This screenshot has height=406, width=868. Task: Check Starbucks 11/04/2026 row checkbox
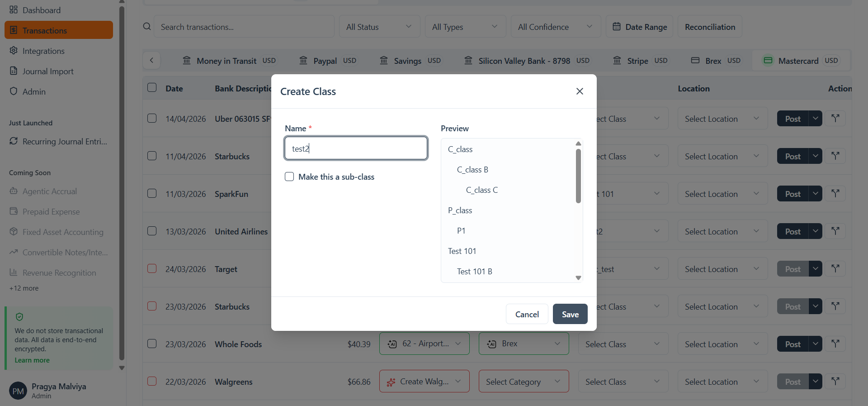(x=152, y=156)
